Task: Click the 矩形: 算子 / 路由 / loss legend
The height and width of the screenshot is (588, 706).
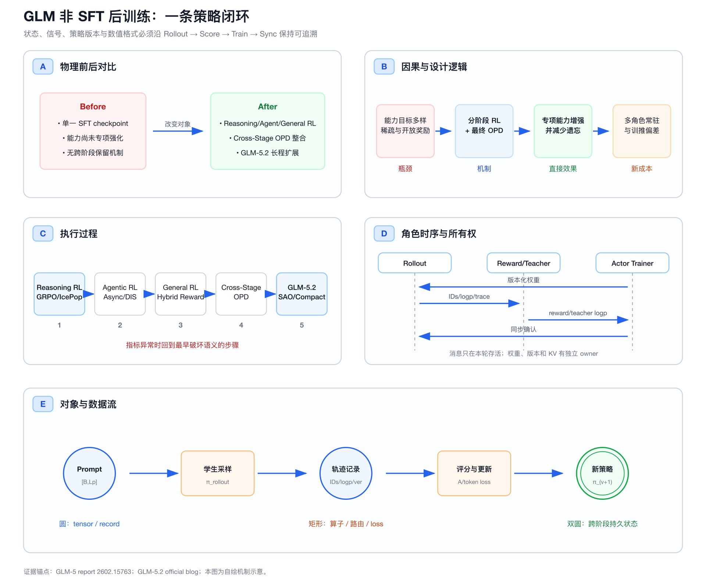Action: coord(346,524)
